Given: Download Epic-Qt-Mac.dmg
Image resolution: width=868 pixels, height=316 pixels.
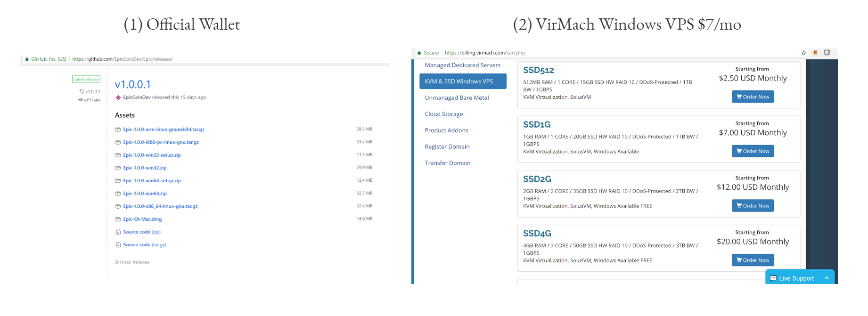Looking at the screenshot, I should 142,219.
